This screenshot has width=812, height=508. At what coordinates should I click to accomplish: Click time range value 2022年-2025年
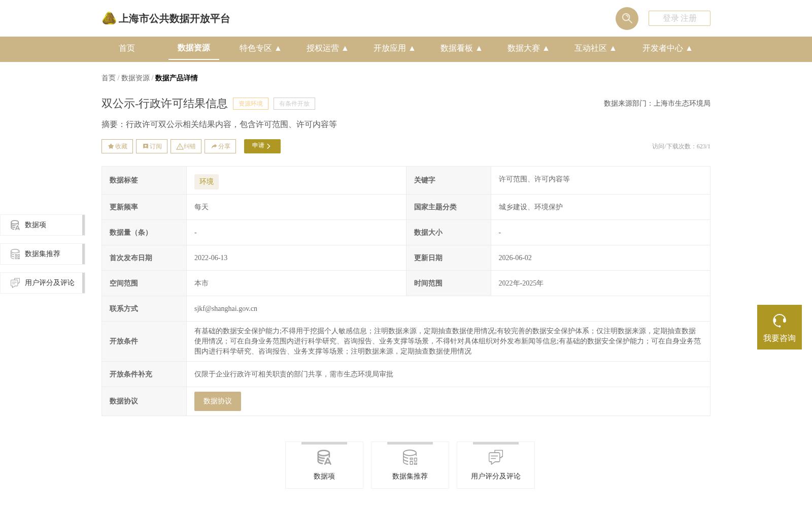pyautogui.click(x=521, y=283)
